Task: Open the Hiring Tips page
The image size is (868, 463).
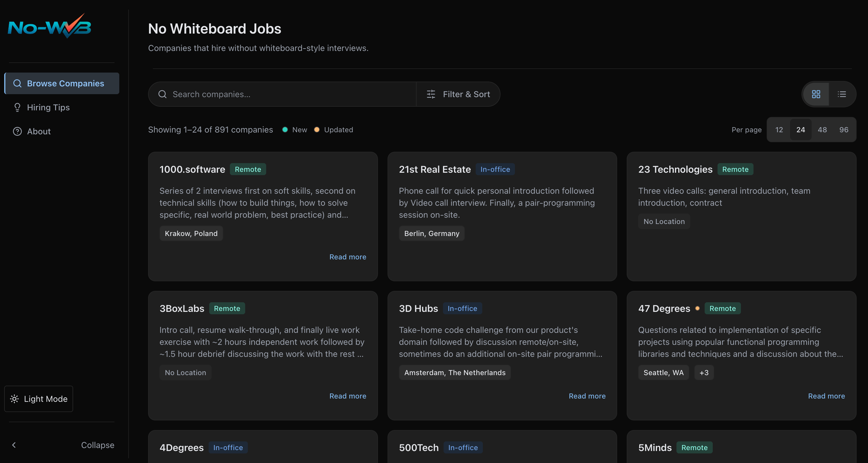Action: click(x=62, y=107)
